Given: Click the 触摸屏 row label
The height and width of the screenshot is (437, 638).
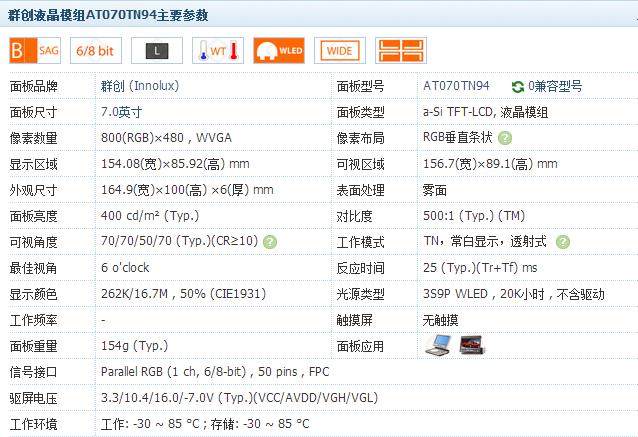Looking at the screenshot, I should [354, 320].
